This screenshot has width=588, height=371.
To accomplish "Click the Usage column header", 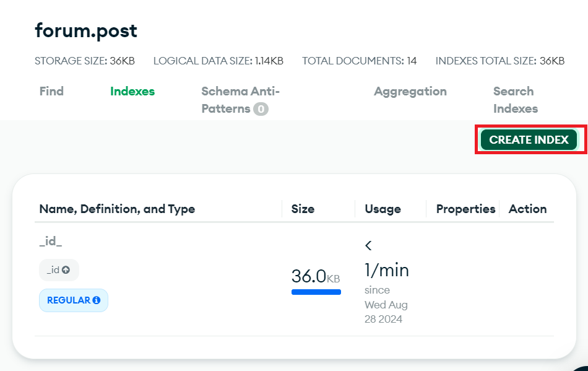I will tap(383, 209).
